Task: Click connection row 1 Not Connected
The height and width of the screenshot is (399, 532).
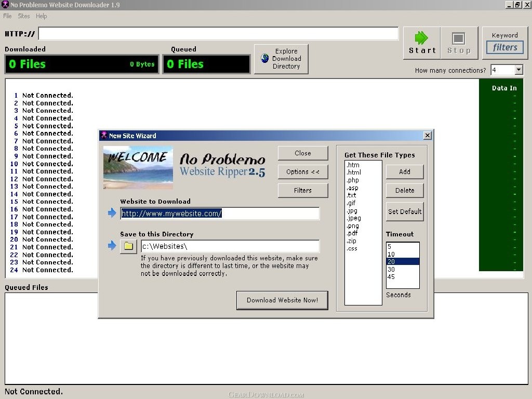Action: point(44,96)
